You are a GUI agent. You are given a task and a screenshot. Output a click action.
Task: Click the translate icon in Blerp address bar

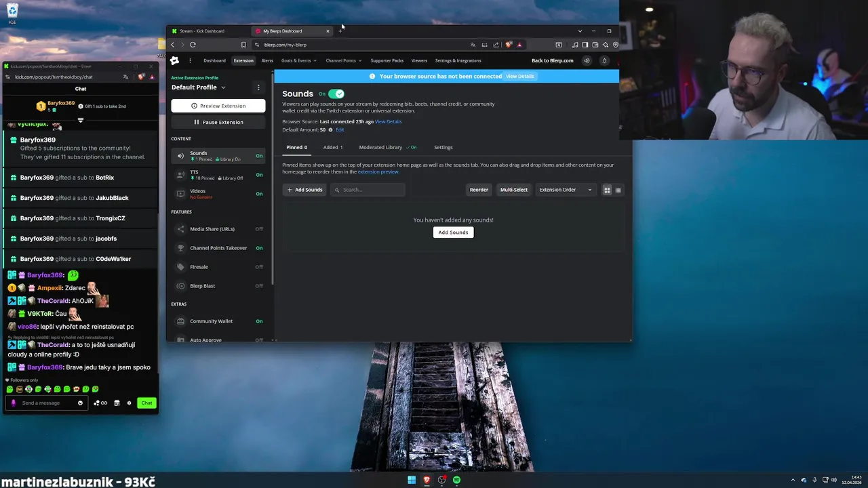pyautogui.click(x=473, y=45)
